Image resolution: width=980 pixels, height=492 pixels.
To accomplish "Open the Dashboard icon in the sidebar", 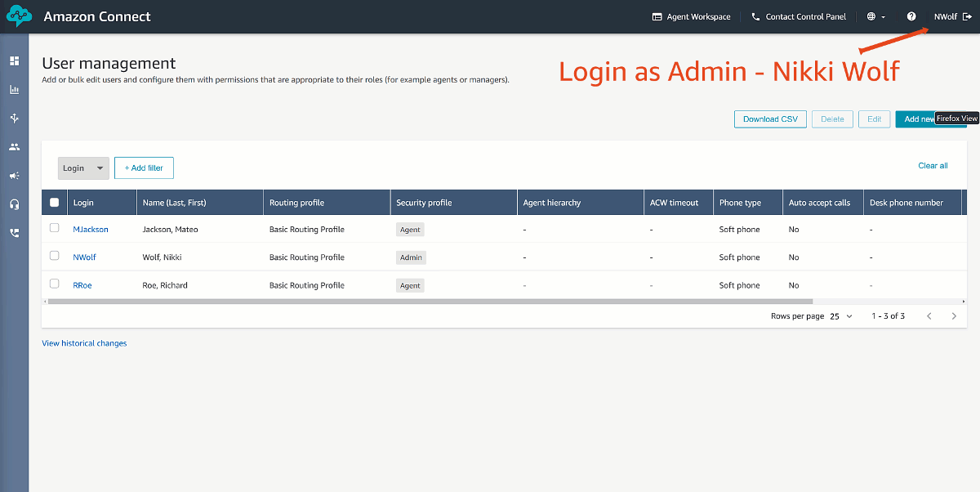I will point(14,60).
